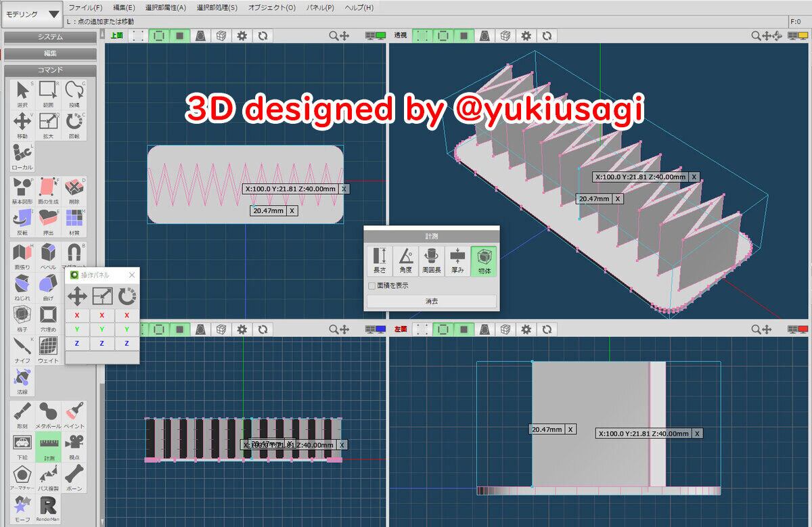Open the オブジェクト(O) menu

[x=271, y=7]
